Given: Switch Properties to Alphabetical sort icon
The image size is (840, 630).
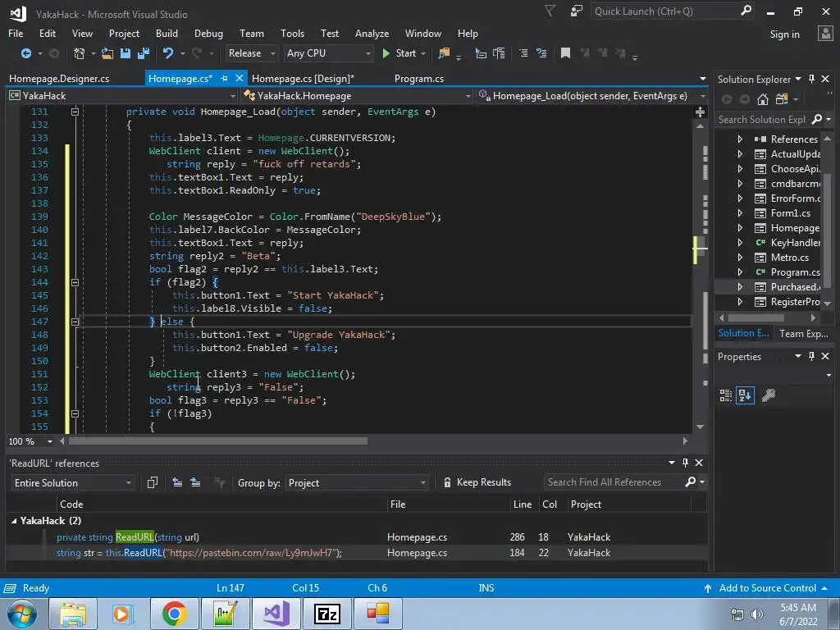Looking at the screenshot, I should pyautogui.click(x=745, y=395).
